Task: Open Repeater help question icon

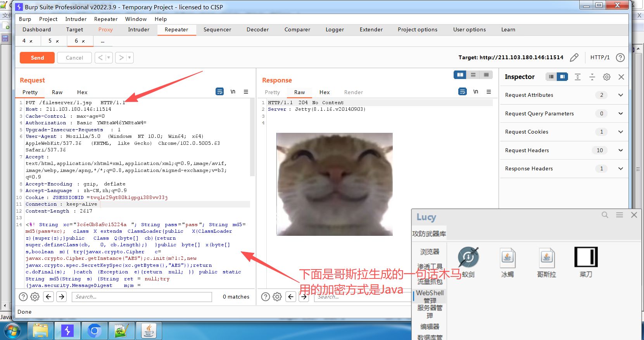Action: click(620, 57)
